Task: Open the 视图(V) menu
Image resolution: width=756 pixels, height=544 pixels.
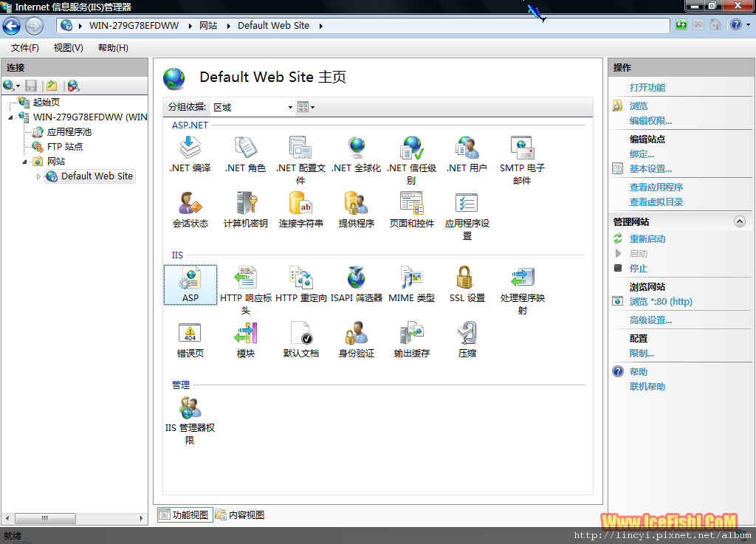Action: (69, 48)
